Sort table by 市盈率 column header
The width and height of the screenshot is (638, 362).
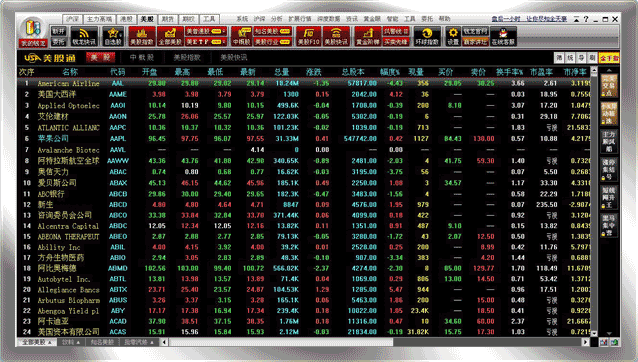(x=541, y=72)
